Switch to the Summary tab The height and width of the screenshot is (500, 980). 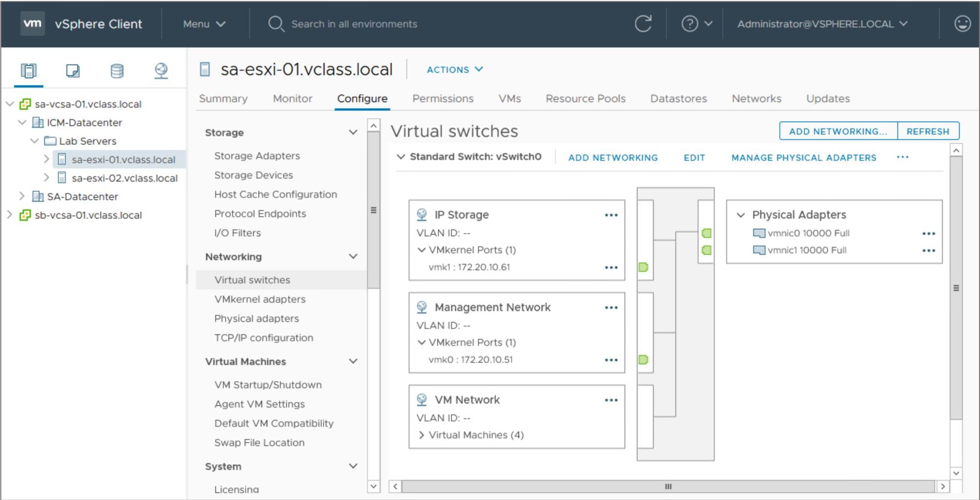223,98
